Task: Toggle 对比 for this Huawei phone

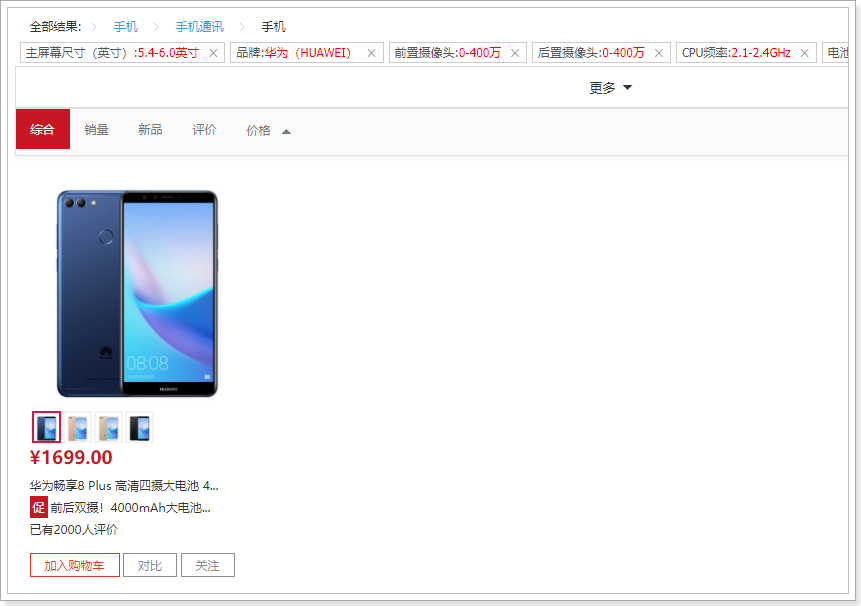Action: [150, 566]
